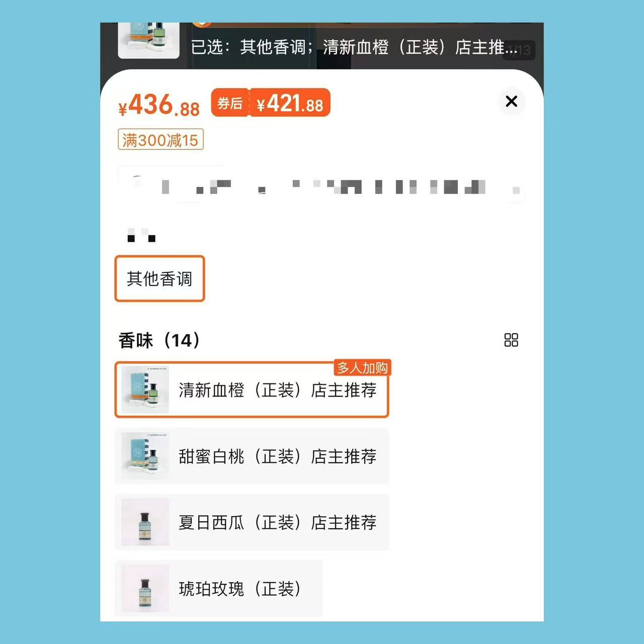The width and height of the screenshot is (644, 644).
Task: Switch fragrance list to grid view
Action: pos(511,340)
